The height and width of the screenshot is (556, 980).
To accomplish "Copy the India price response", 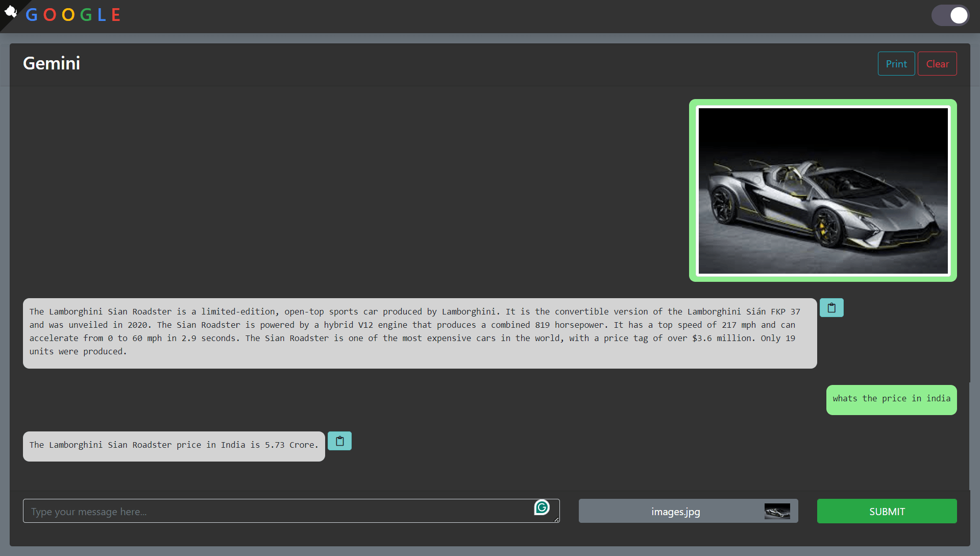I will point(339,441).
